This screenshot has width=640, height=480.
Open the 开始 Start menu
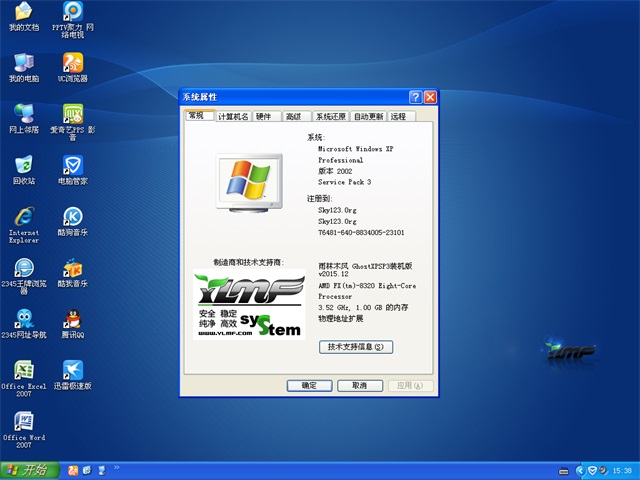[x=28, y=470]
